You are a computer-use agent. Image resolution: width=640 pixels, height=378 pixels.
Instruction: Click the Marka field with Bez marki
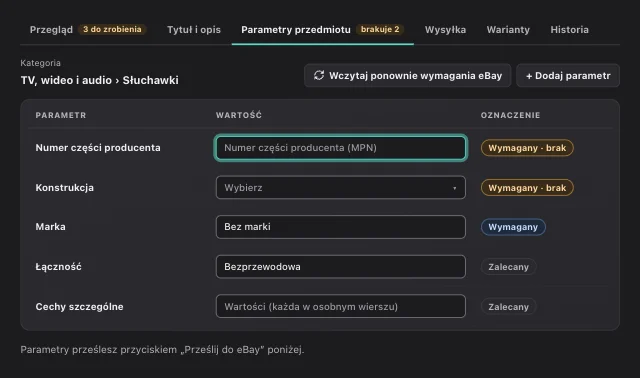[x=340, y=227]
